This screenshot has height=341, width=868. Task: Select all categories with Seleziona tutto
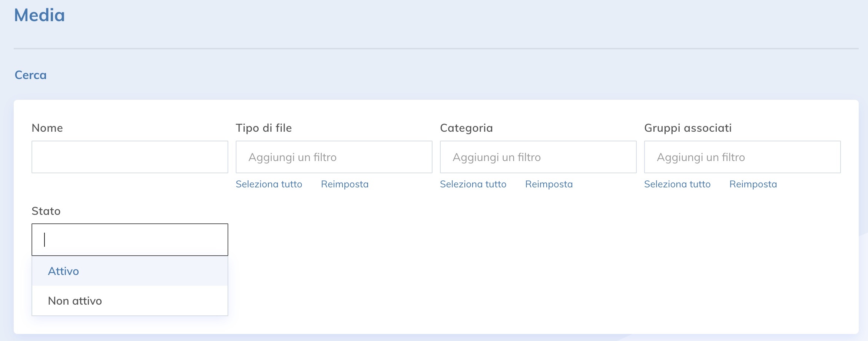click(473, 184)
